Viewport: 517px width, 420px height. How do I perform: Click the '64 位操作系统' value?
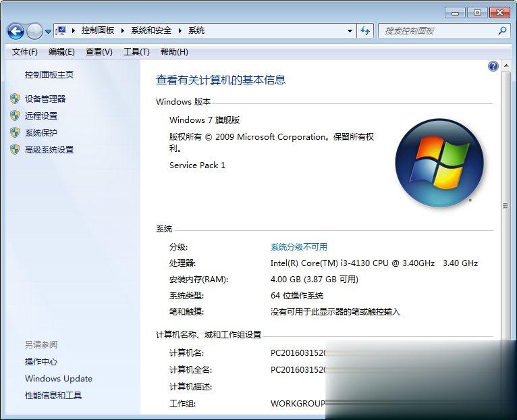coord(297,295)
